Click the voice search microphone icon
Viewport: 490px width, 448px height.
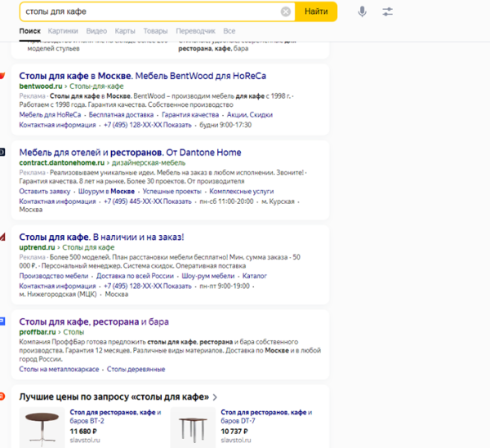pos(362,12)
